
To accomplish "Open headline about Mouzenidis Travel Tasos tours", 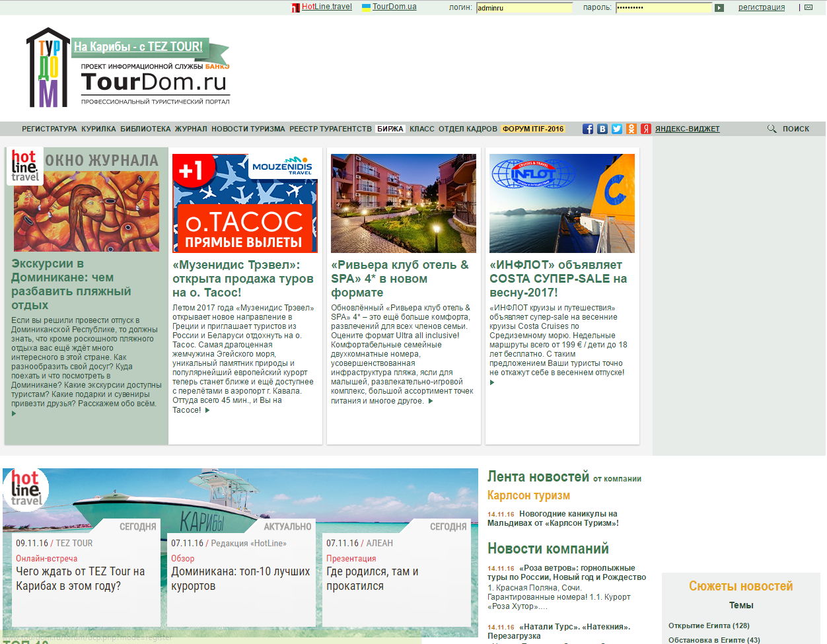I will (x=243, y=279).
